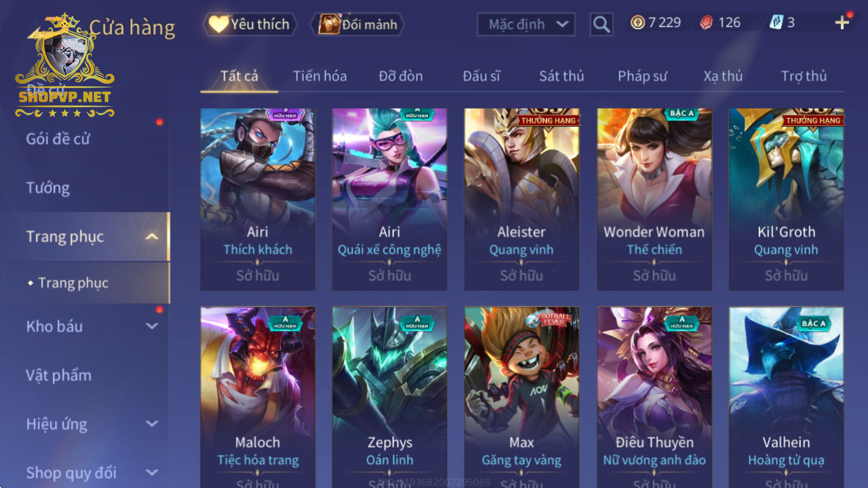Click the gold coin balance icon
This screenshot has width=868, height=488.
[637, 23]
